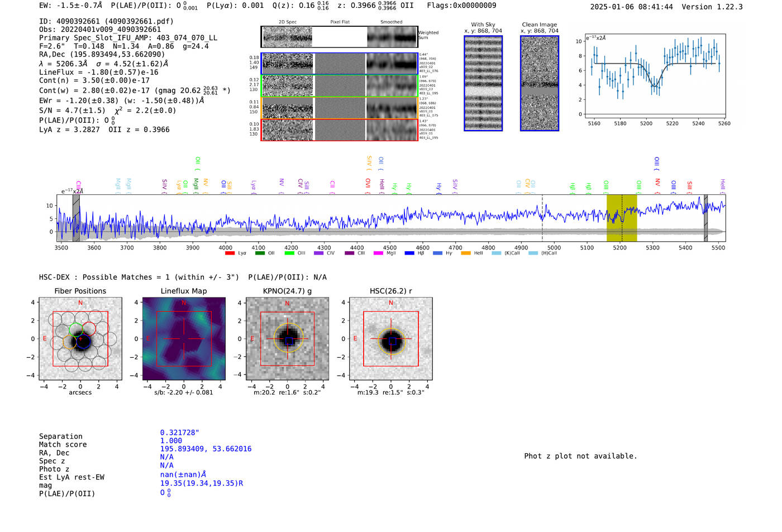Click the ID 4090392661 text line
This screenshot has height=532, width=782.
(x=106, y=21)
